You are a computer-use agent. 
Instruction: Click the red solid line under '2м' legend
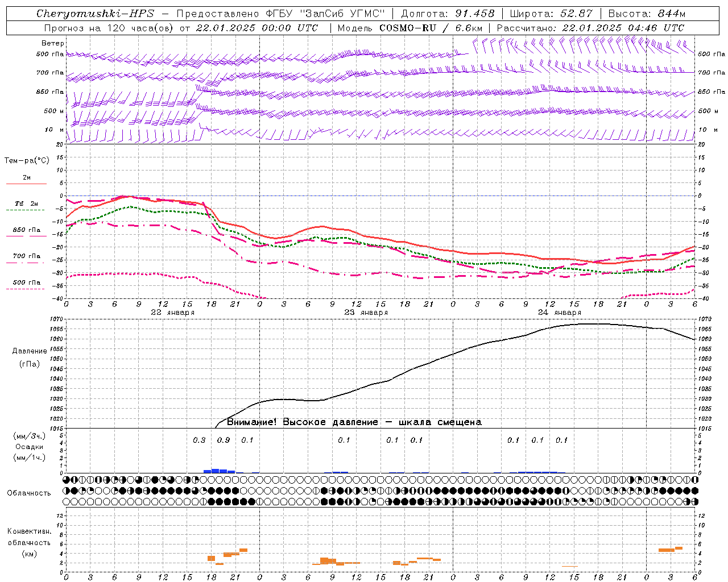coord(26,184)
